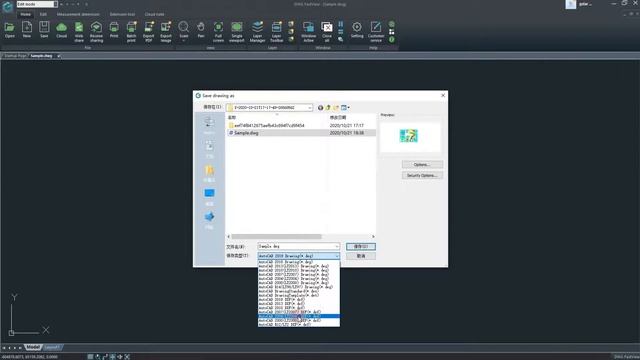The image size is (640, 360).
Task: Choose AutoCAD R14 Drawing in the type list
Action: pos(298,287)
